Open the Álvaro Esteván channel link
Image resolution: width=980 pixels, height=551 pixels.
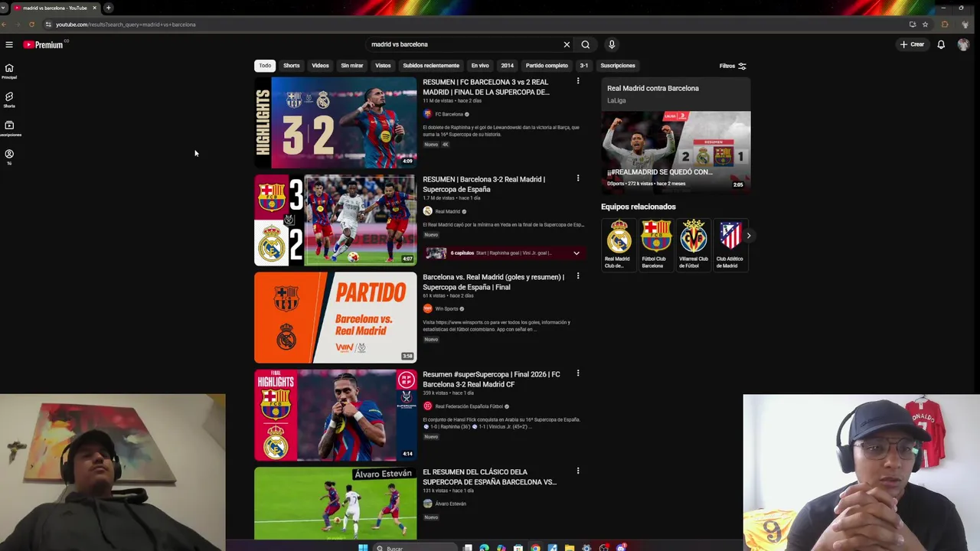pyautogui.click(x=450, y=504)
